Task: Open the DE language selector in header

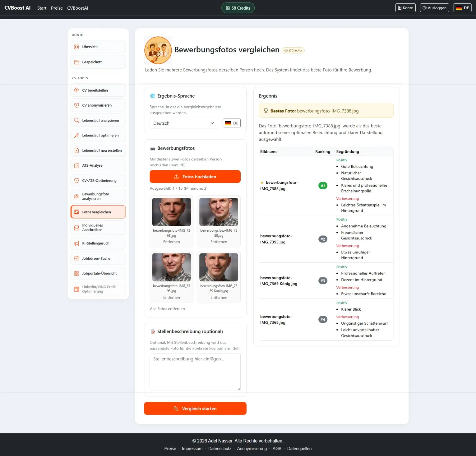Action: click(x=462, y=8)
